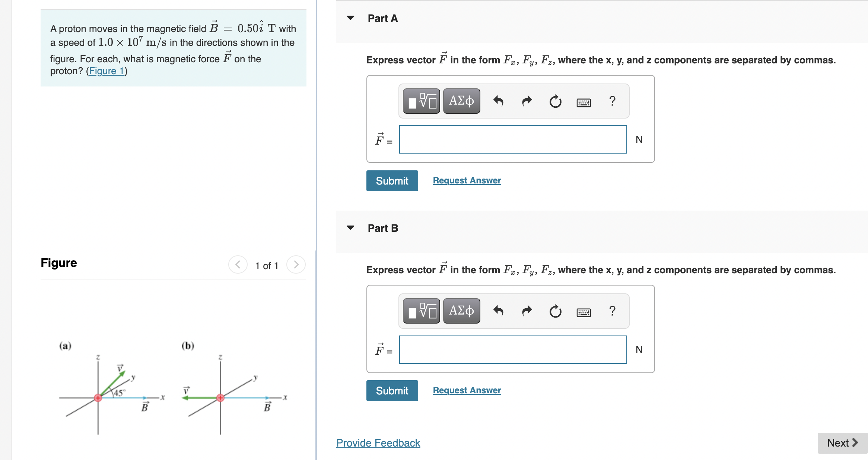Submit the Part A answer
Screen dimensions: 868x460
point(392,181)
